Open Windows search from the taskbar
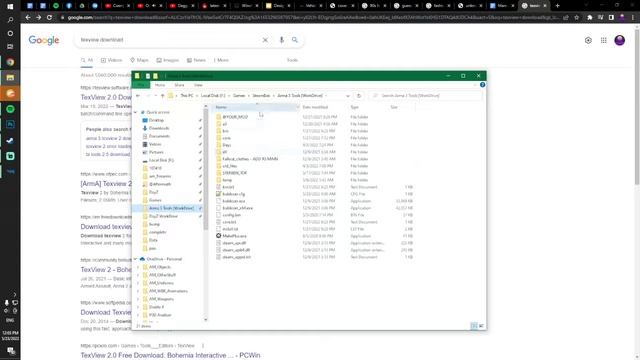This screenshot has height=360, width=640. click(x=10, y=20)
